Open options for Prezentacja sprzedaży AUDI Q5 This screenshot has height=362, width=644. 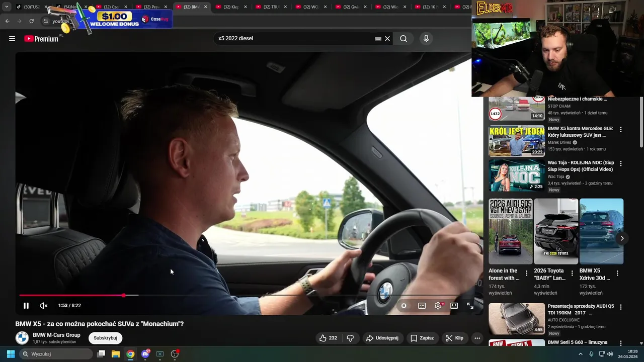pos(620,307)
